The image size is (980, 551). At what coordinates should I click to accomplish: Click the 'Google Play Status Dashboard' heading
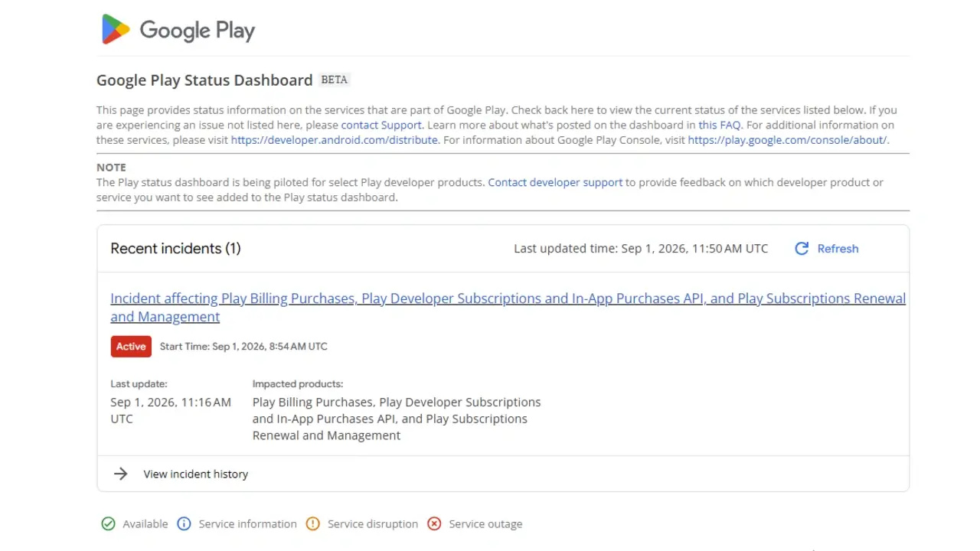click(204, 80)
